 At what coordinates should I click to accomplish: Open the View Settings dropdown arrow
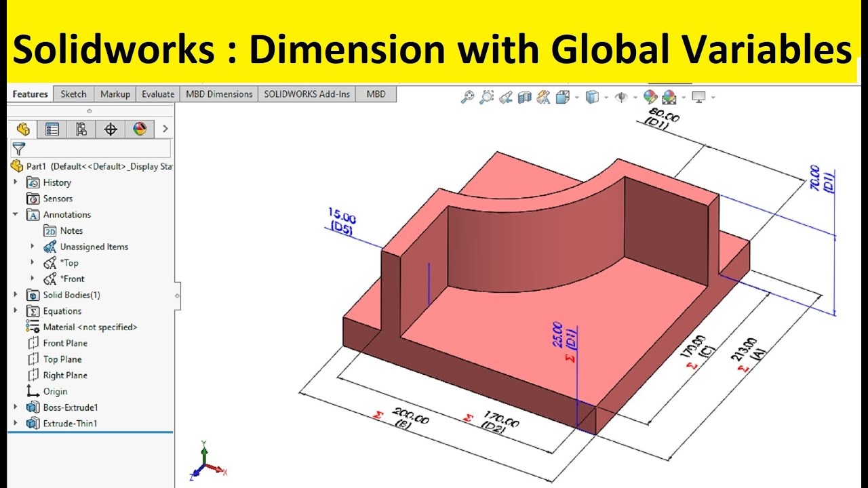pos(713,98)
